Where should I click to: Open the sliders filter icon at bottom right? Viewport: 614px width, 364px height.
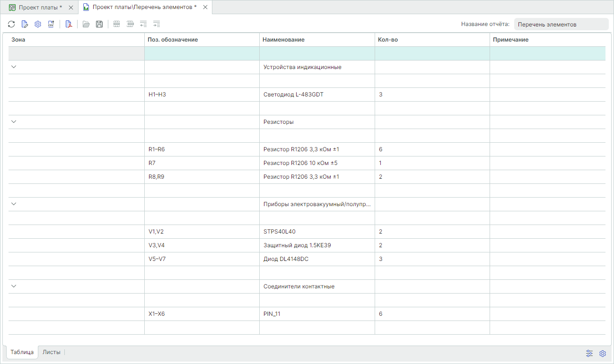[589, 353]
